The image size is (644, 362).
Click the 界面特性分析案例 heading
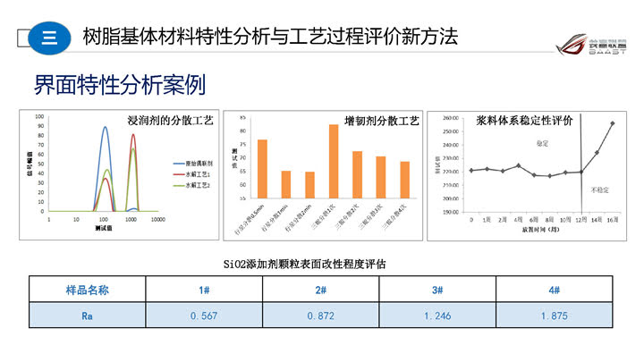coord(120,85)
